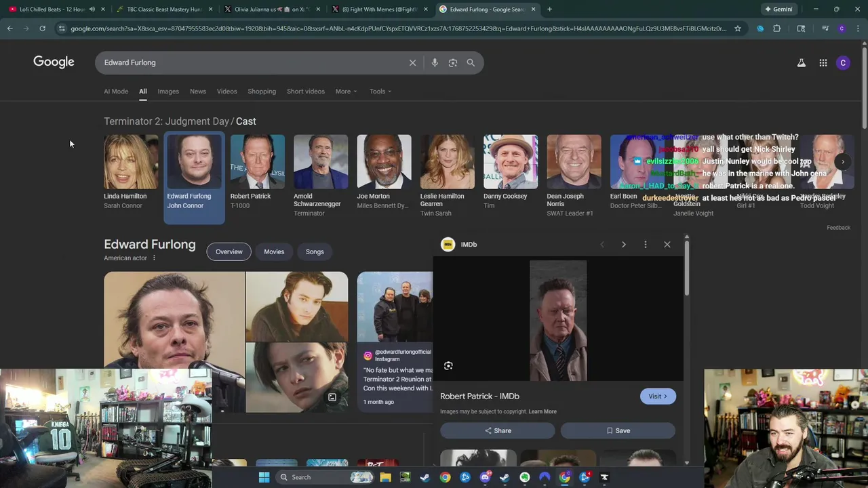
Task: Click the browser address bar URL
Action: (399, 28)
